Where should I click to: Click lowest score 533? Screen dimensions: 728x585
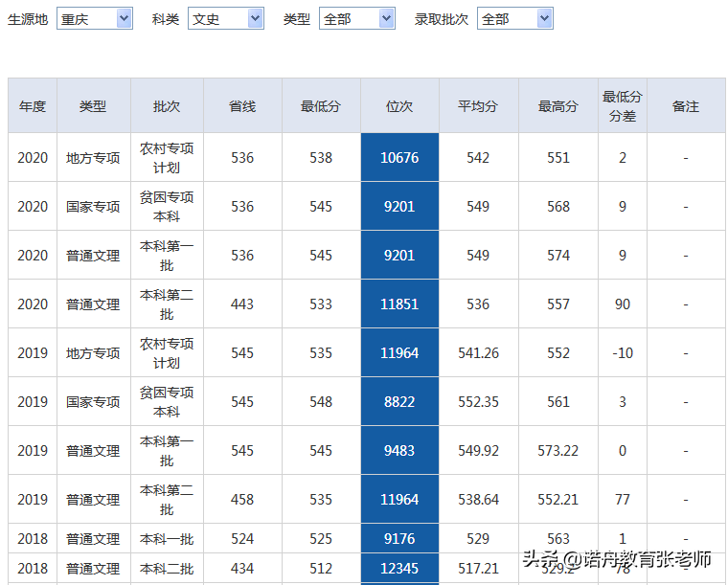click(x=321, y=304)
